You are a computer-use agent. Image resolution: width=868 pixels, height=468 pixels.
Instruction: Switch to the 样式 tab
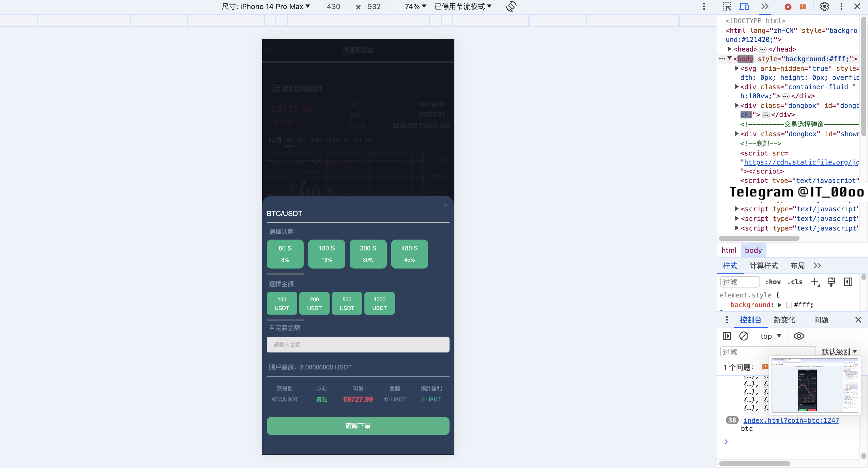pyautogui.click(x=730, y=265)
